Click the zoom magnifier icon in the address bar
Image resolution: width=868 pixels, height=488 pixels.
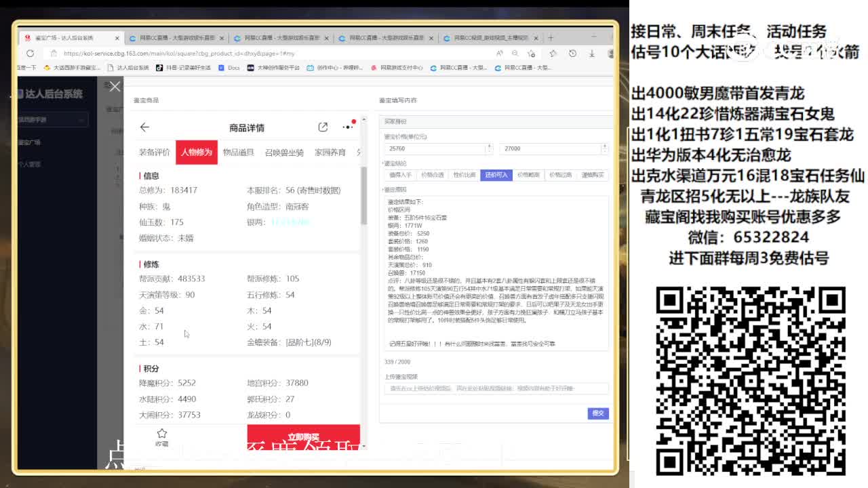tap(516, 53)
